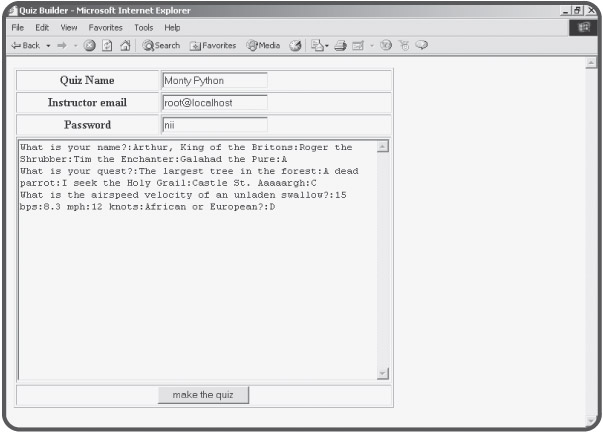Open the Help menu
Image resolution: width=603 pixels, height=433 pixels.
tap(172, 27)
